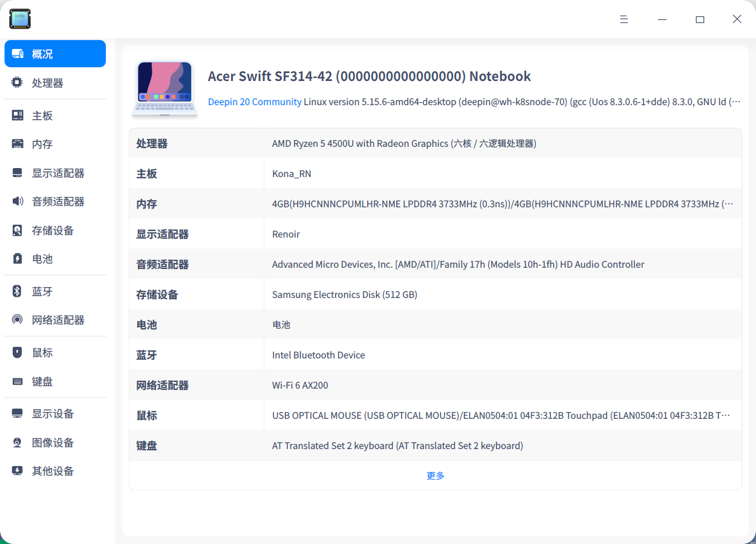Viewport: 756px width, 544px height.
Task: Click the 蓝牙 Bluetooth sidebar icon
Action: [x=18, y=291]
